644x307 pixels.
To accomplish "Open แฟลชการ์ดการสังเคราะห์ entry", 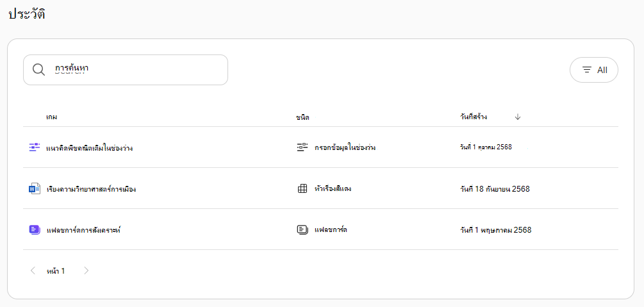I will click(x=83, y=230).
